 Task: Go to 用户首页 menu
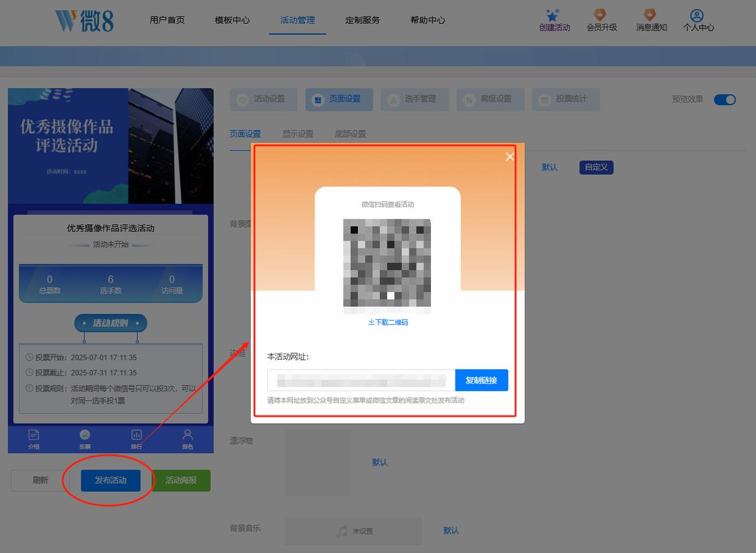click(167, 20)
